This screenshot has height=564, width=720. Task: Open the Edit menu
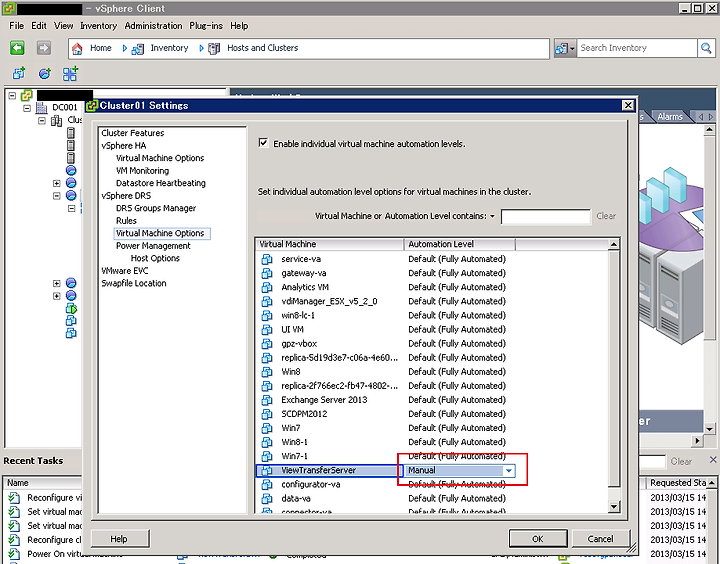point(39,26)
